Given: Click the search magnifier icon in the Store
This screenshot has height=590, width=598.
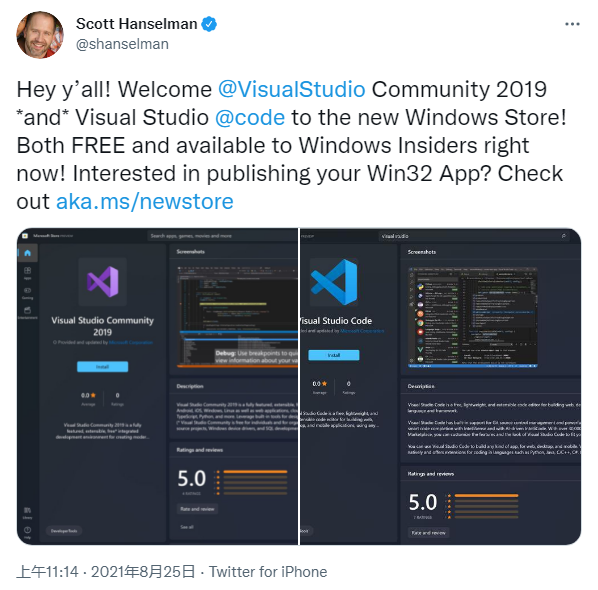Looking at the screenshot, I should 564,236.
